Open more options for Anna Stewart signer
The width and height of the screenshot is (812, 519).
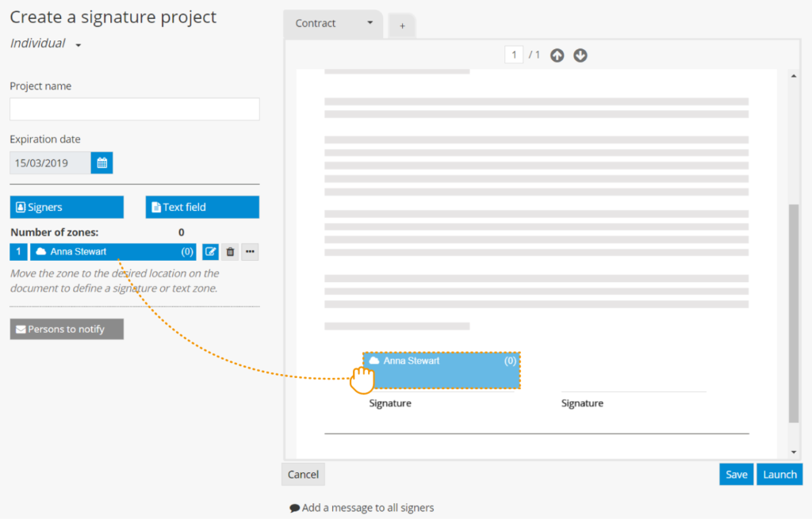[x=250, y=252]
